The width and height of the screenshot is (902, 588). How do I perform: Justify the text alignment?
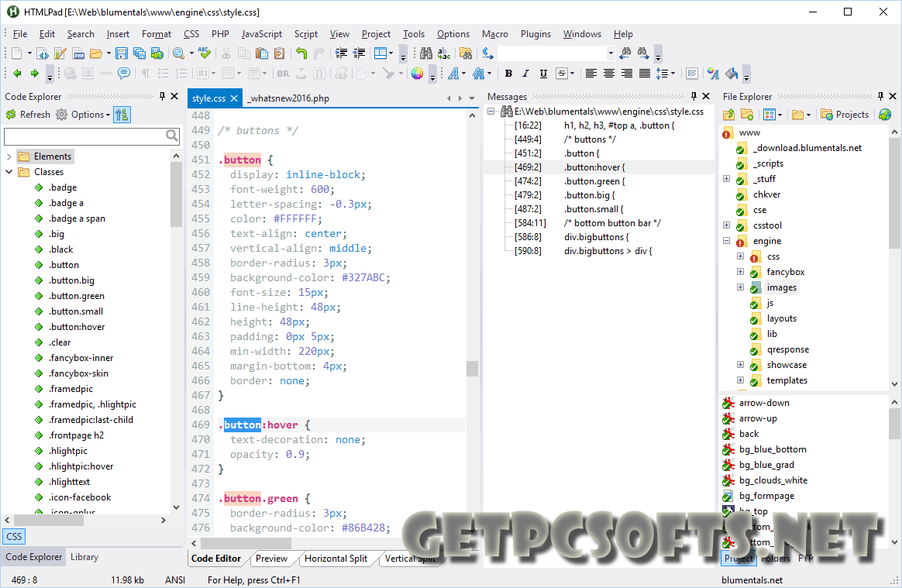pyautogui.click(x=644, y=73)
